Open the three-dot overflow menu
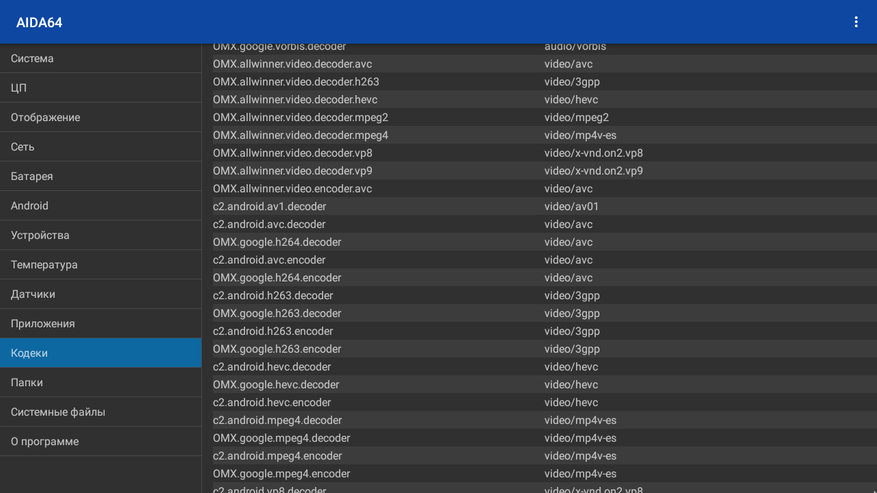 click(x=856, y=22)
